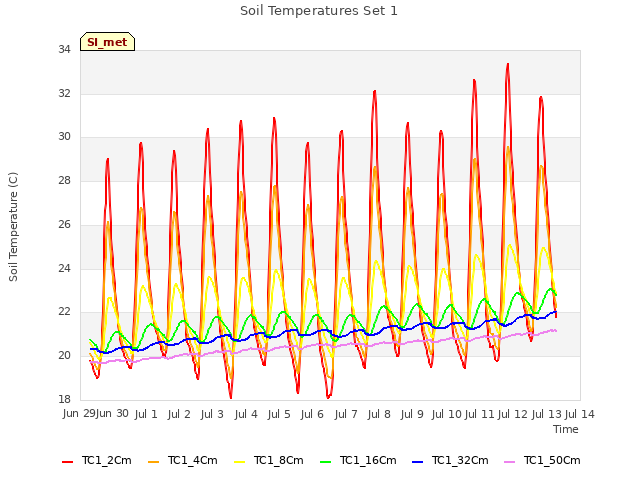The image size is (640, 480).
Task: Click the Jul 14 x-axis tick label
Action: (x=580, y=414)
